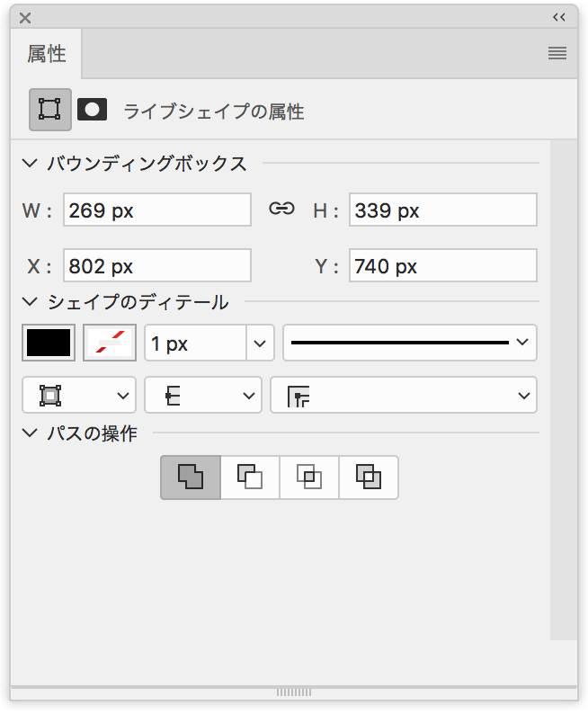This screenshot has width=588, height=714.
Task: Open the stroke alignment dropdown
Action: (x=79, y=395)
